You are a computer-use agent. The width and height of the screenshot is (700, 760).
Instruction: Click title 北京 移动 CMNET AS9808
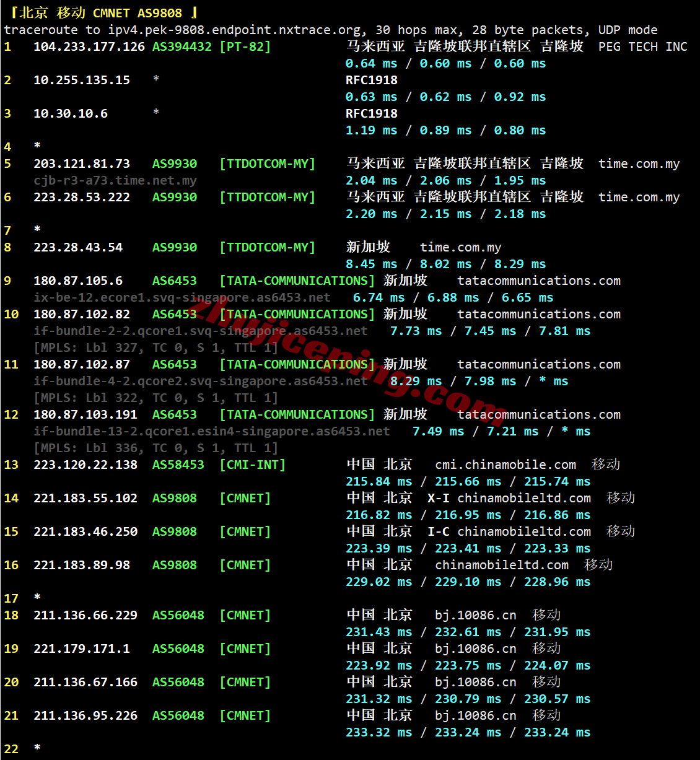click(100, 13)
